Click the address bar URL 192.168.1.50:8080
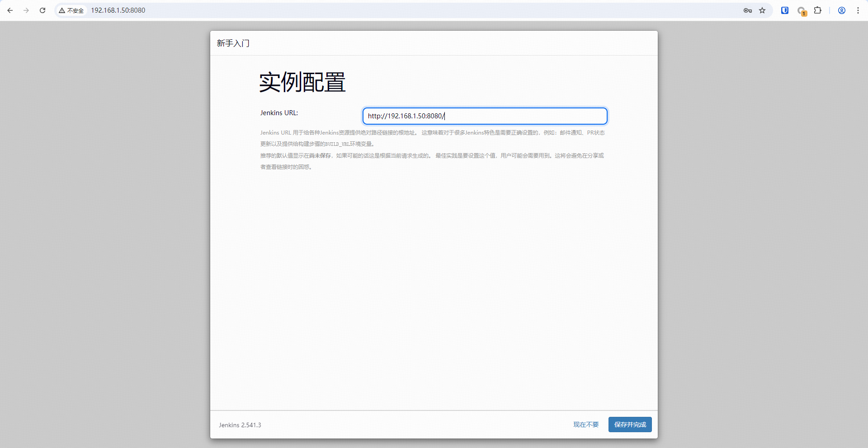The width and height of the screenshot is (868, 448). [x=118, y=10]
